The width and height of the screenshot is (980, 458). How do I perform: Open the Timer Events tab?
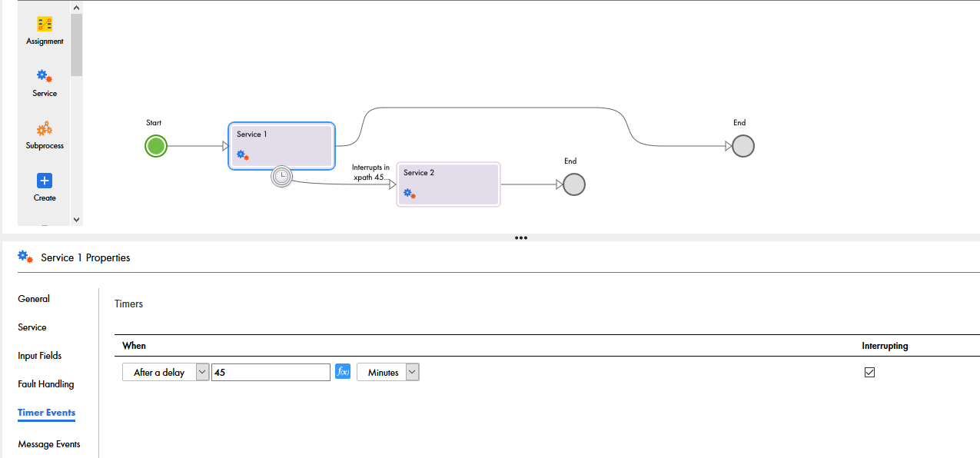point(47,413)
